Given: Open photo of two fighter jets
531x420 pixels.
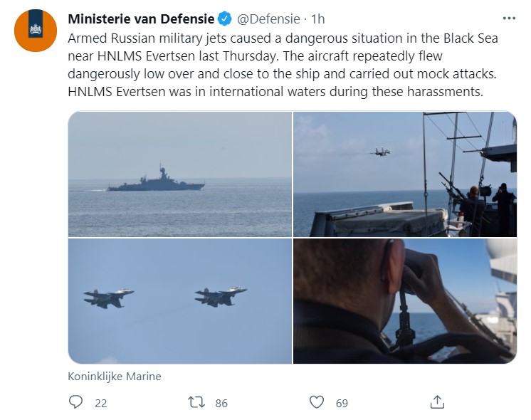Looking at the screenshot, I should 180,301.
